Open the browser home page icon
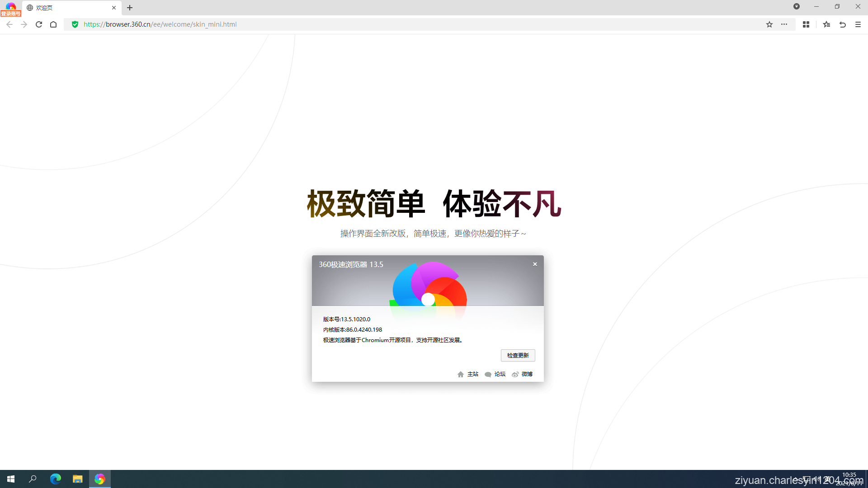 (53, 24)
